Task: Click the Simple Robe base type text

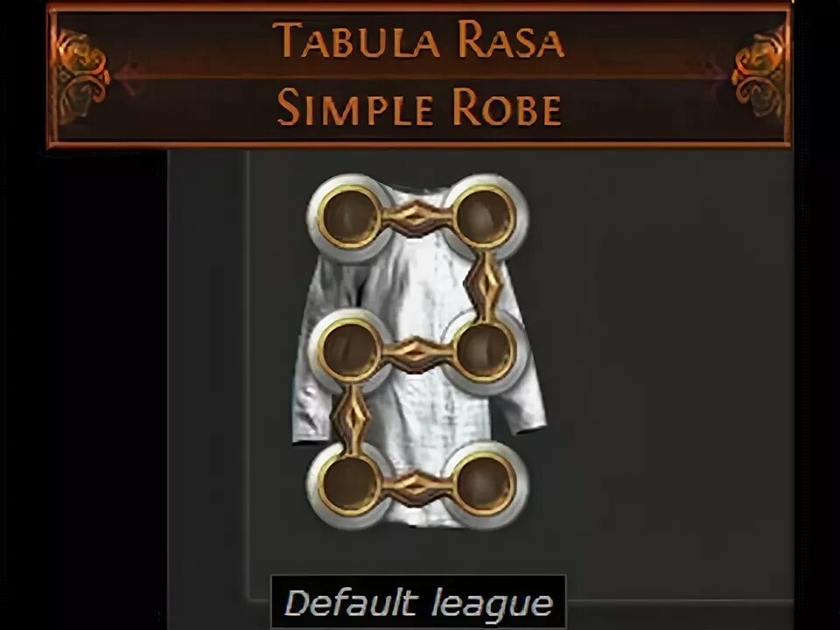Action: [419, 107]
